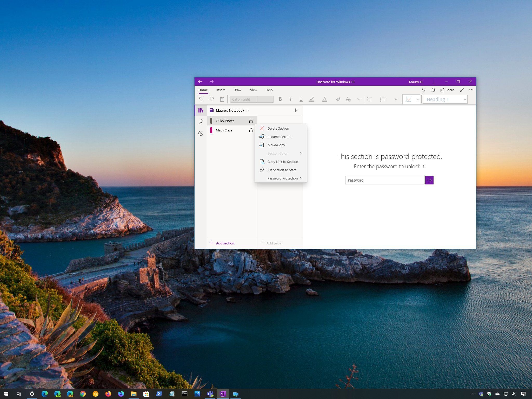The height and width of the screenshot is (399, 532).
Task: Open Recent Notes with the clock icon
Action: [201, 133]
